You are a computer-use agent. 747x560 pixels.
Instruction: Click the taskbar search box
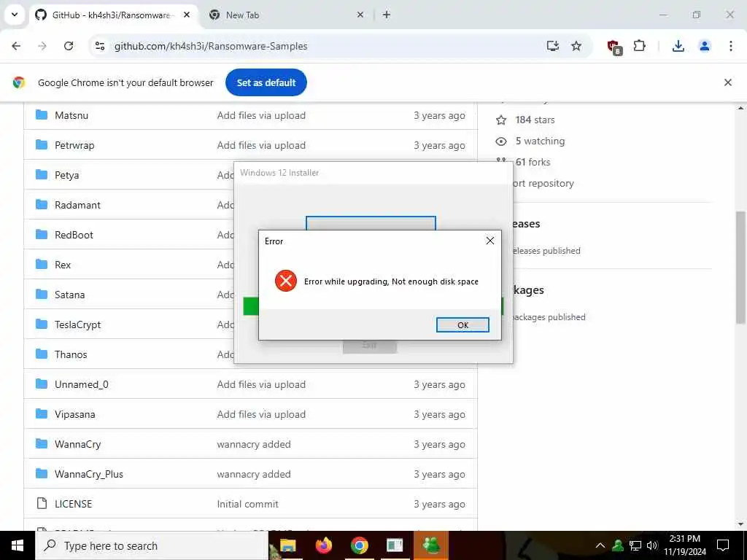(x=152, y=545)
